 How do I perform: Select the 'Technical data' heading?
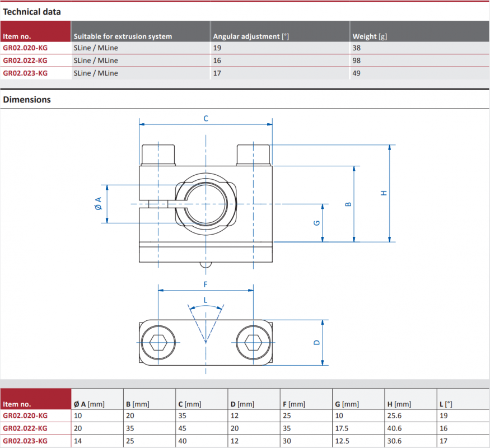(31, 12)
